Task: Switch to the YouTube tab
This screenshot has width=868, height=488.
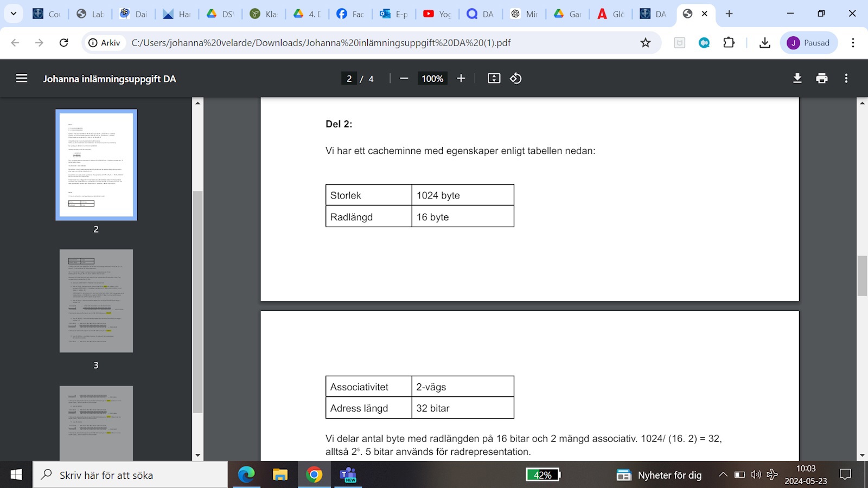Action: (437, 14)
